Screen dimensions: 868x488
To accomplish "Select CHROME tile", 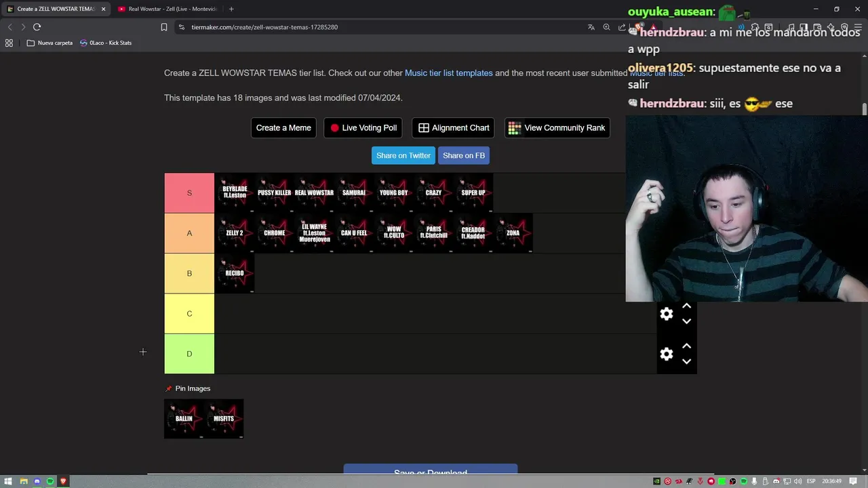I will tap(274, 233).
